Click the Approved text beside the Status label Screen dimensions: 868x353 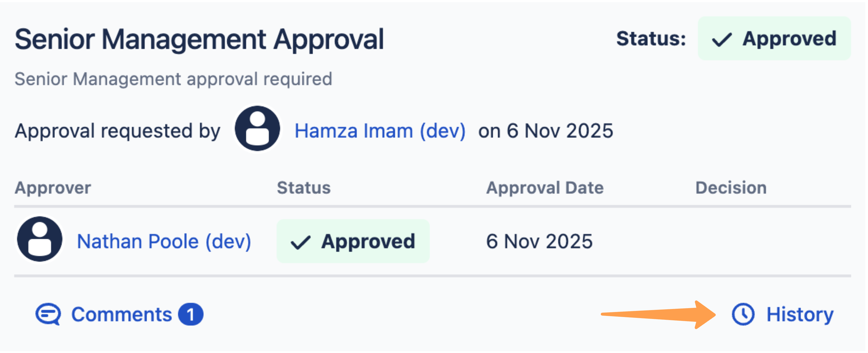789,38
